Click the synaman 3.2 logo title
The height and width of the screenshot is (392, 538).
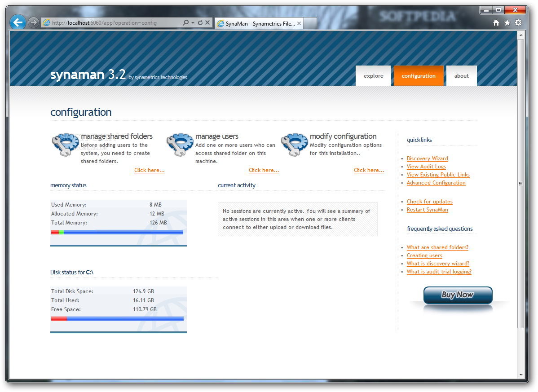[x=88, y=75]
